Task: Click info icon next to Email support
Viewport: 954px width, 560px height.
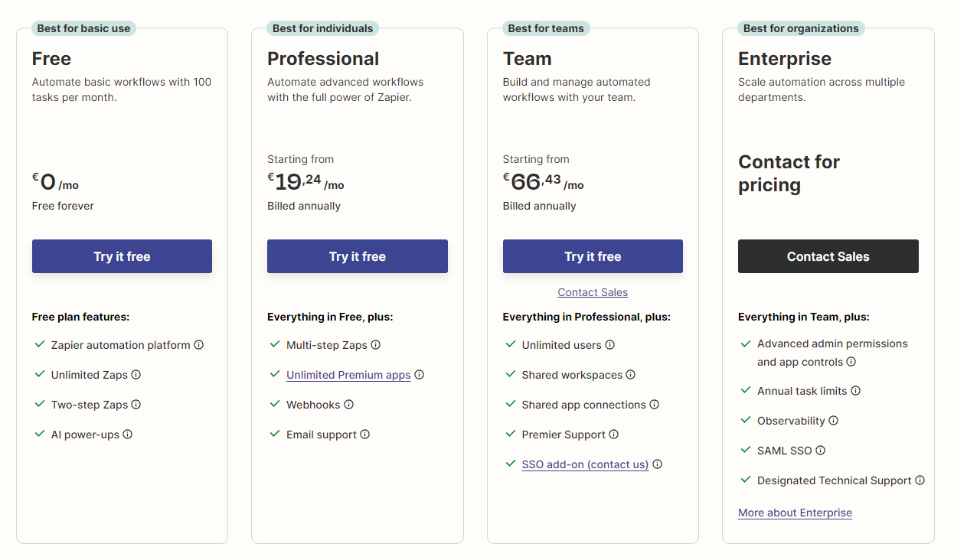Action: pyautogui.click(x=365, y=435)
